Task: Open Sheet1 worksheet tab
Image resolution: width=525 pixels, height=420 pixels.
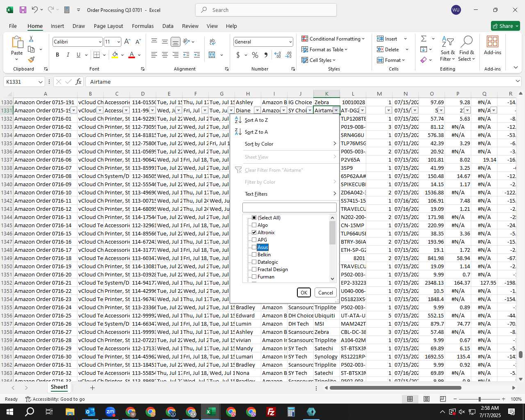Action: (59, 387)
